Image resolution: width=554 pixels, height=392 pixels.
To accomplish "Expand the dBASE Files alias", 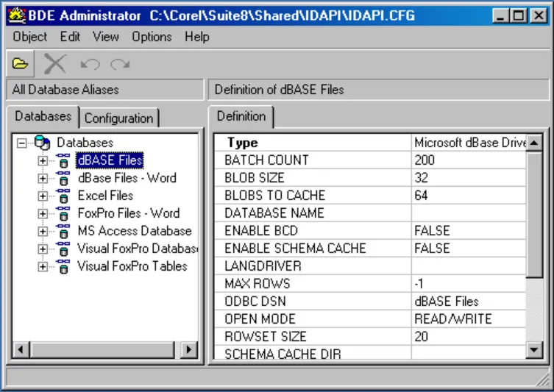I will point(43,160).
